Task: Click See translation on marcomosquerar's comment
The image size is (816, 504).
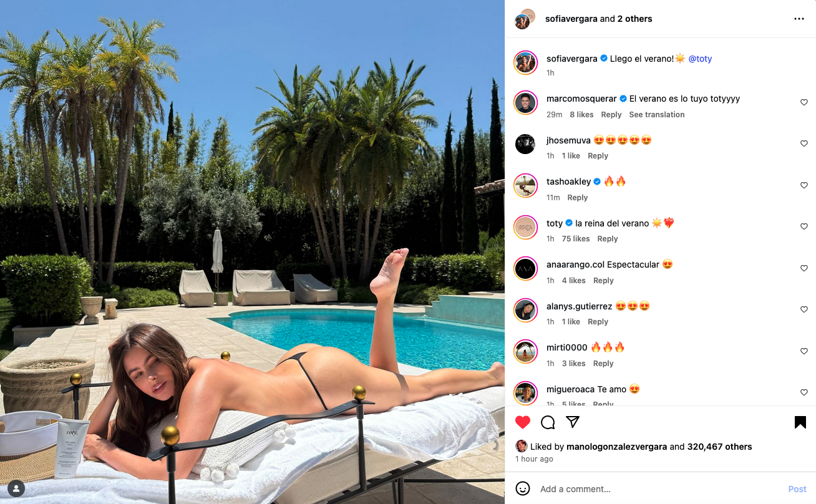Action: [657, 115]
